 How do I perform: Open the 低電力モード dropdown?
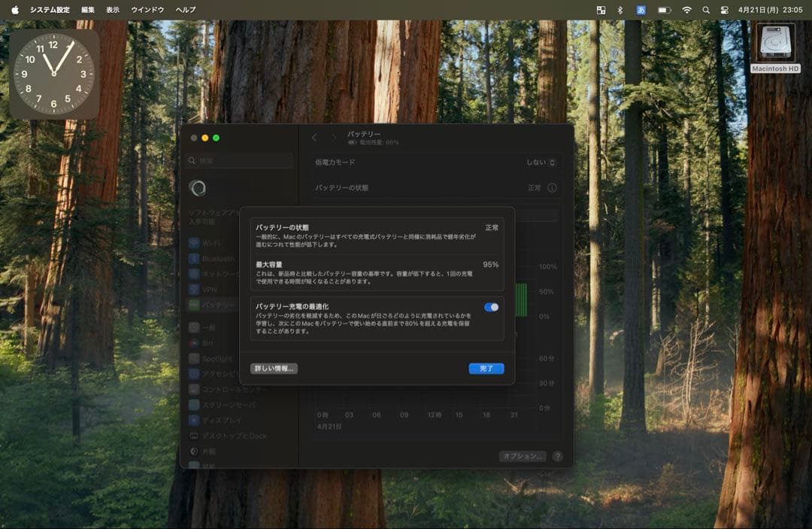pyautogui.click(x=541, y=163)
